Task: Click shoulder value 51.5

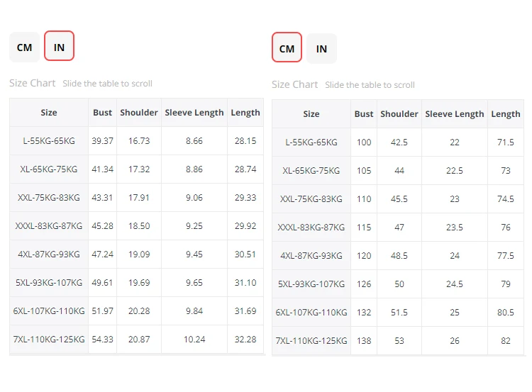Action: coord(399,313)
